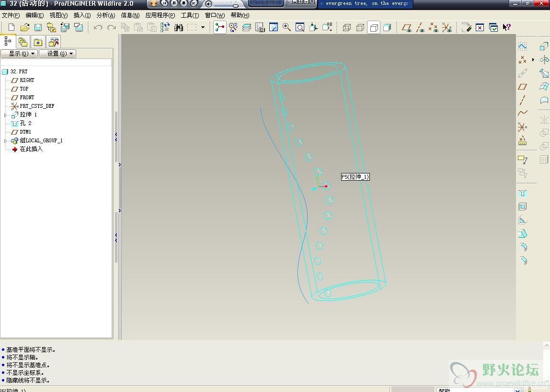Viewport: 550px width, 392px height.
Task: Click the datum axis creation tool
Action: click(523, 100)
